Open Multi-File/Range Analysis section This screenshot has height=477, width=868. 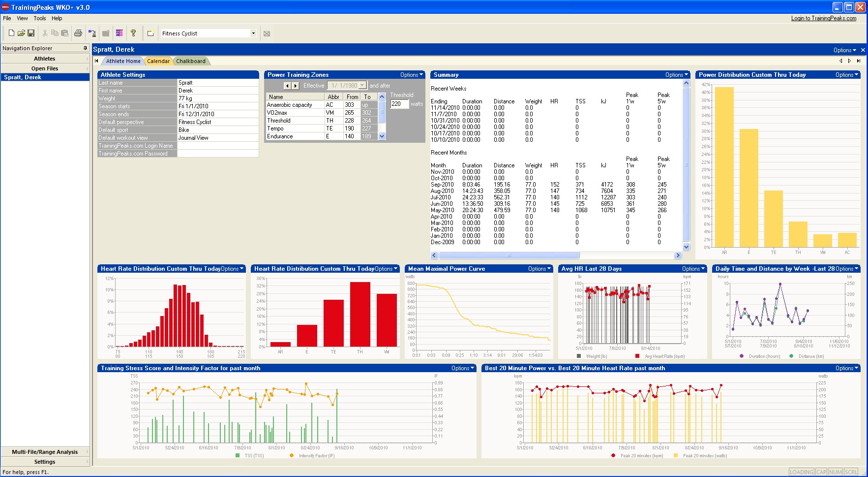coord(45,452)
